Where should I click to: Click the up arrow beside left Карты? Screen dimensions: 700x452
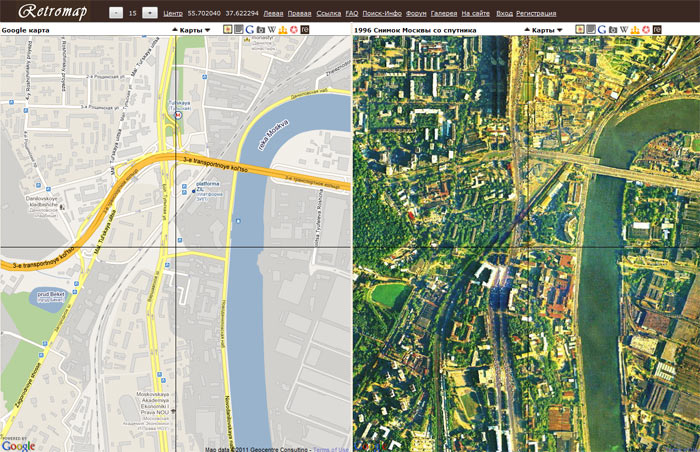tap(175, 30)
